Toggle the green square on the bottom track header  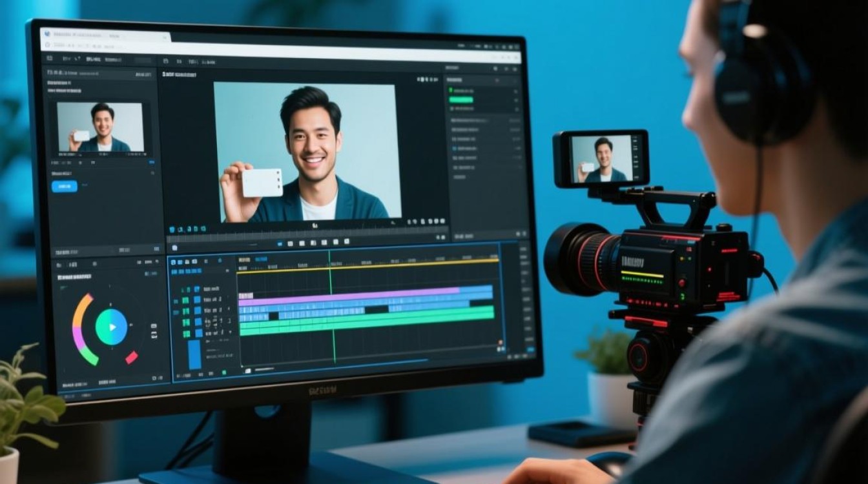186,334
